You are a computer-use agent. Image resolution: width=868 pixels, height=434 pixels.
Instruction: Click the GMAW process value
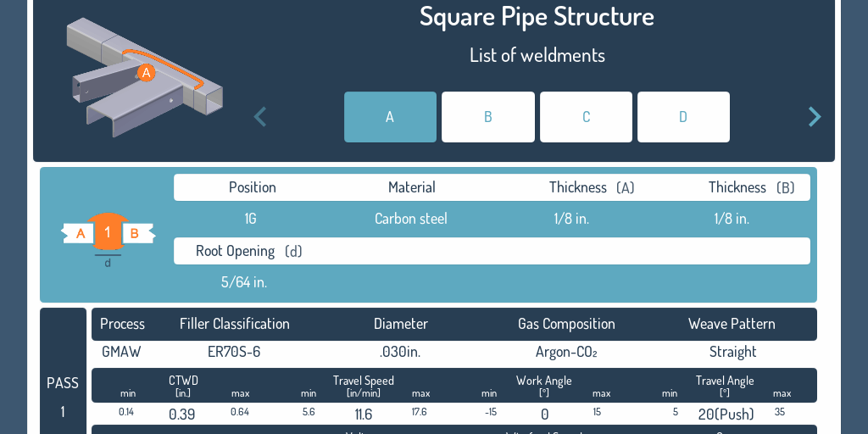pyautogui.click(x=121, y=352)
